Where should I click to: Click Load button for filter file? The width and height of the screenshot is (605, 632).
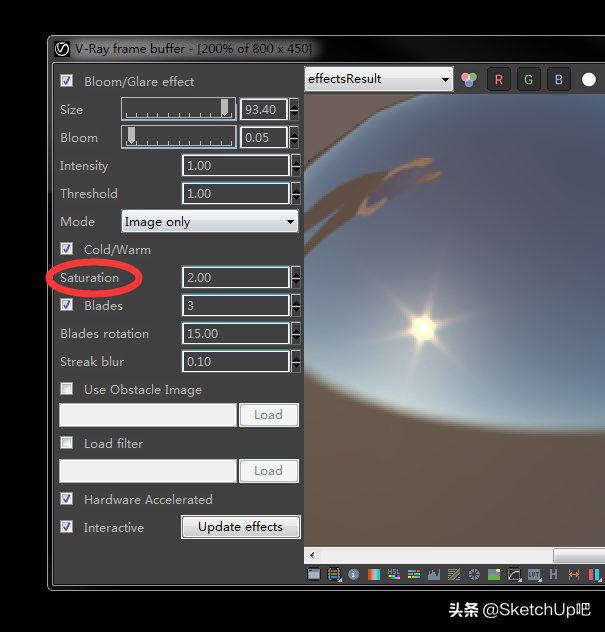(268, 471)
